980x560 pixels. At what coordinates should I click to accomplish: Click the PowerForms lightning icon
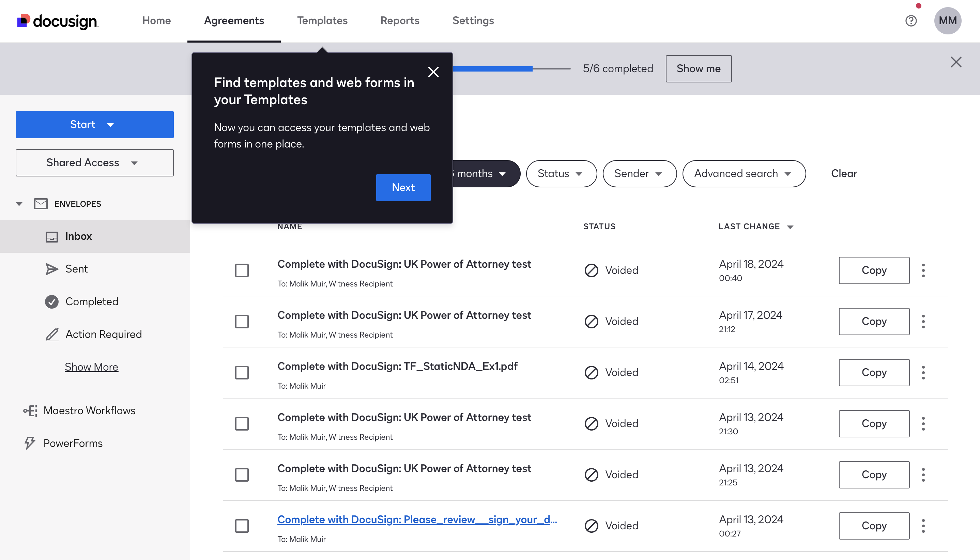pyautogui.click(x=30, y=444)
